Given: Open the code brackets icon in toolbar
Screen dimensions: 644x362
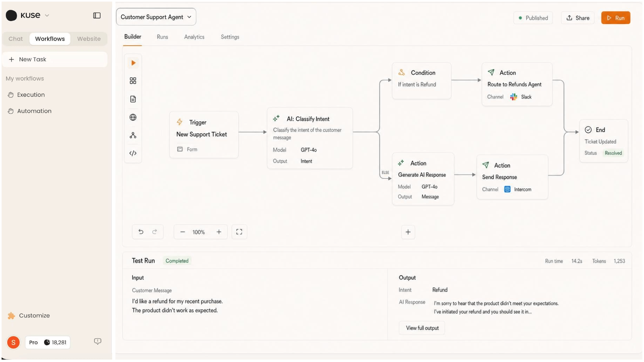Looking at the screenshot, I should tap(133, 153).
